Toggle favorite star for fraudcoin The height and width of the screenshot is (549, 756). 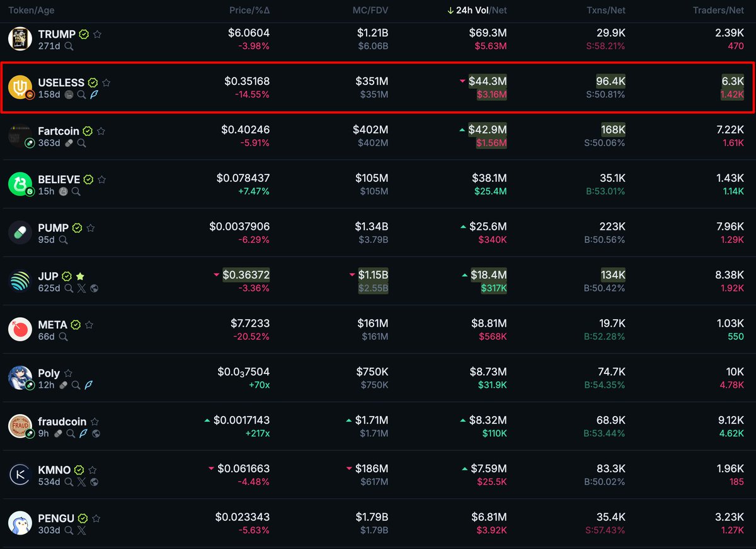(x=94, y=422)
